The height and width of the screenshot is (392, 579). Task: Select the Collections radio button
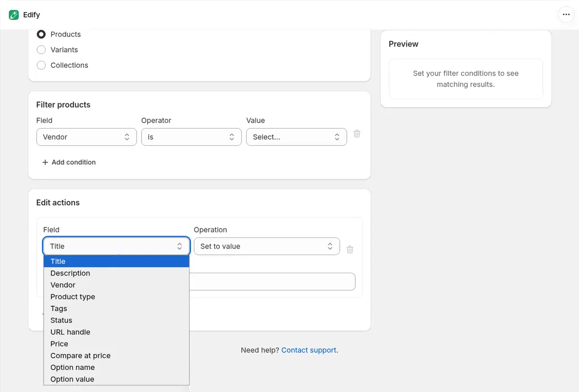point(41,65)
